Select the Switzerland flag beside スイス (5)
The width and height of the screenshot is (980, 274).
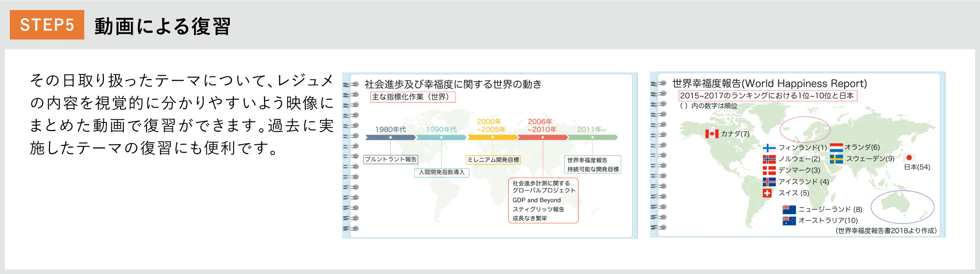(767, 193)
